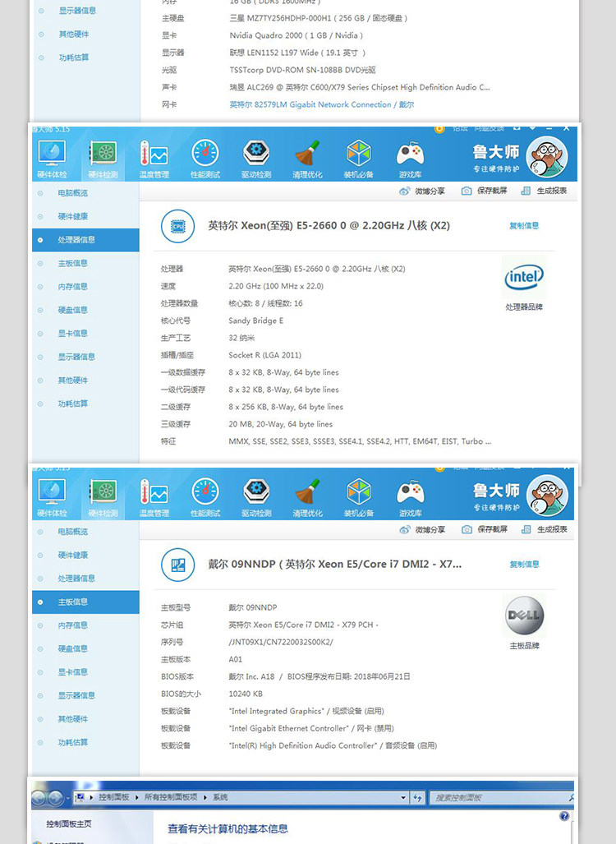Screen dimensions: 616x844
Task: Click the '/JNT09X1/CN7220032S00K2/' serial number
Action: (281, 642)
